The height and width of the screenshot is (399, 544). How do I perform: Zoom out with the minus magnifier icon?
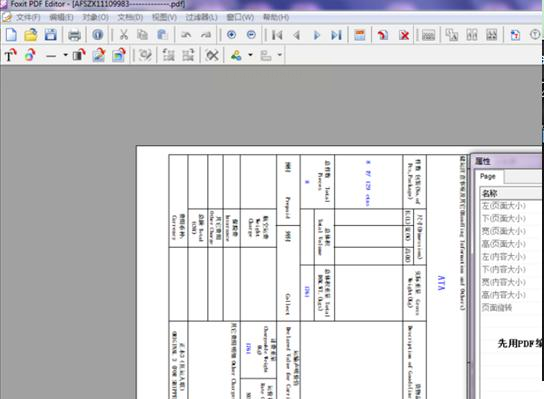(x=251, y=35)
